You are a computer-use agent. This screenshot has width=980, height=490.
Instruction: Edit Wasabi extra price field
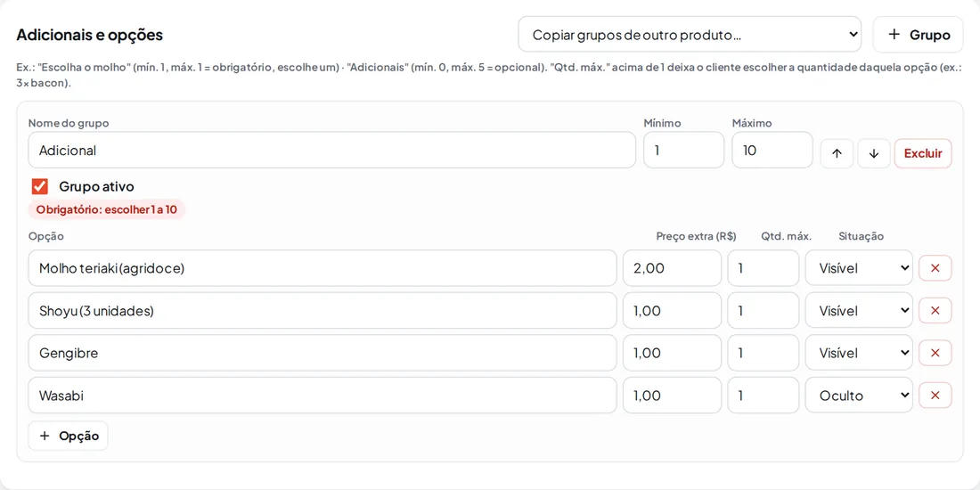(672, 395)
